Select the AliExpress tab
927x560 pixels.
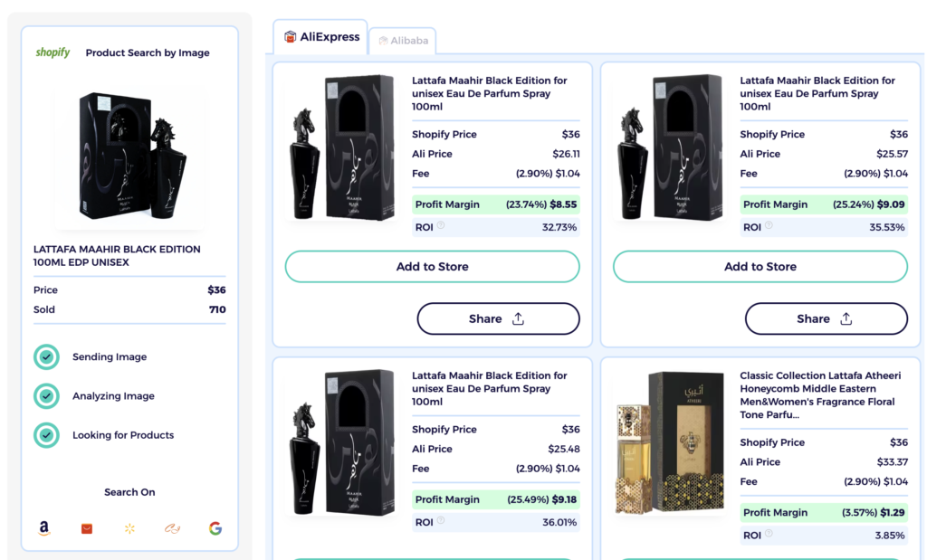pos(320,37)
